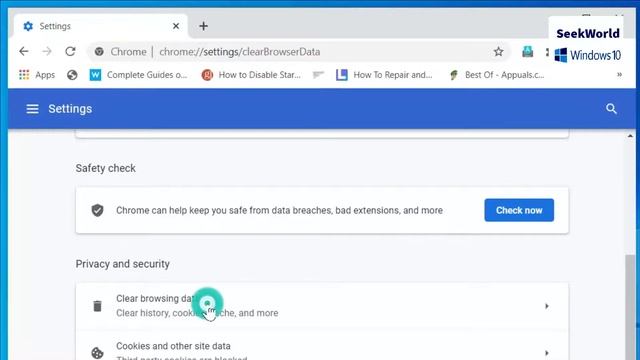Open the How To Repair and bookmark

[x=384, y=75]
